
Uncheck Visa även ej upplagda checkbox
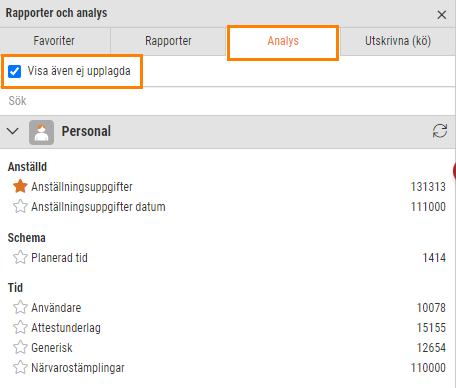coord(14,71)
